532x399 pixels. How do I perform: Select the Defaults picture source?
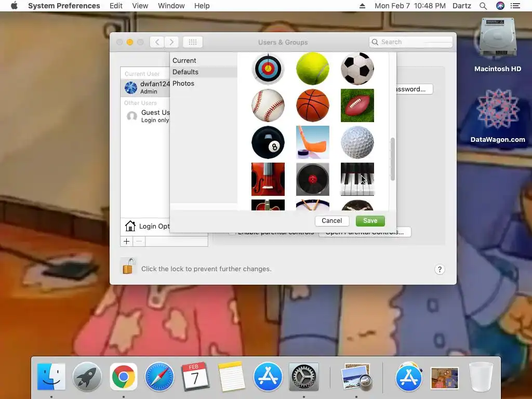(x=203, y=72)
